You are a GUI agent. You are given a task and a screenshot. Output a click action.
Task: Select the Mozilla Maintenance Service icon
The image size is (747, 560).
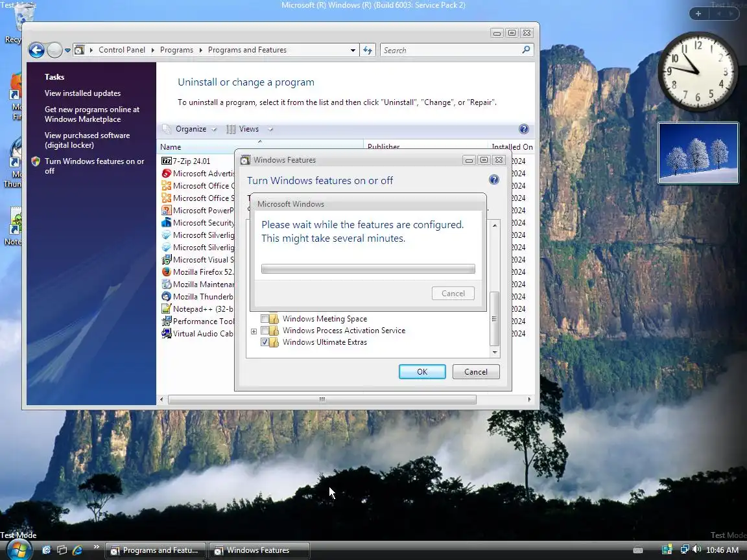[166, 285]
